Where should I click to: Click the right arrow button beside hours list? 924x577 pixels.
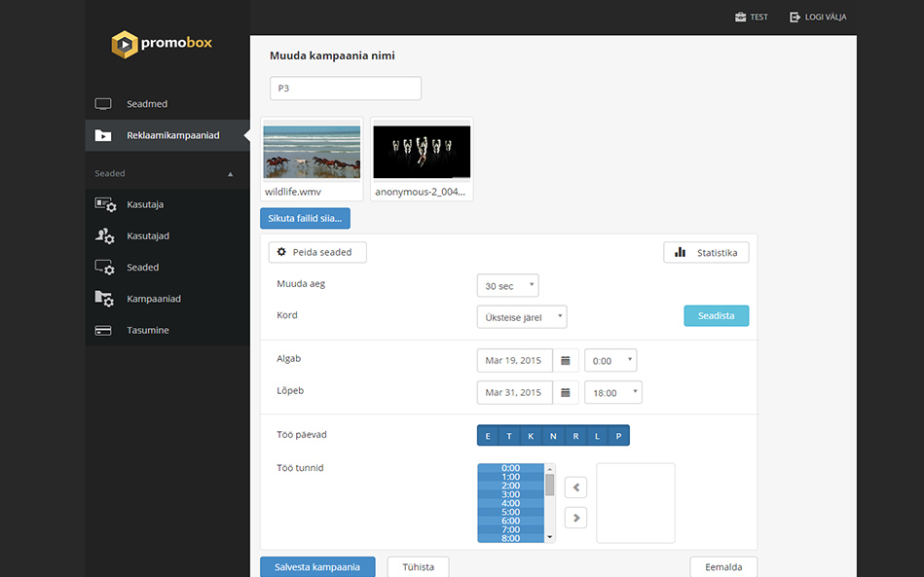575,518
